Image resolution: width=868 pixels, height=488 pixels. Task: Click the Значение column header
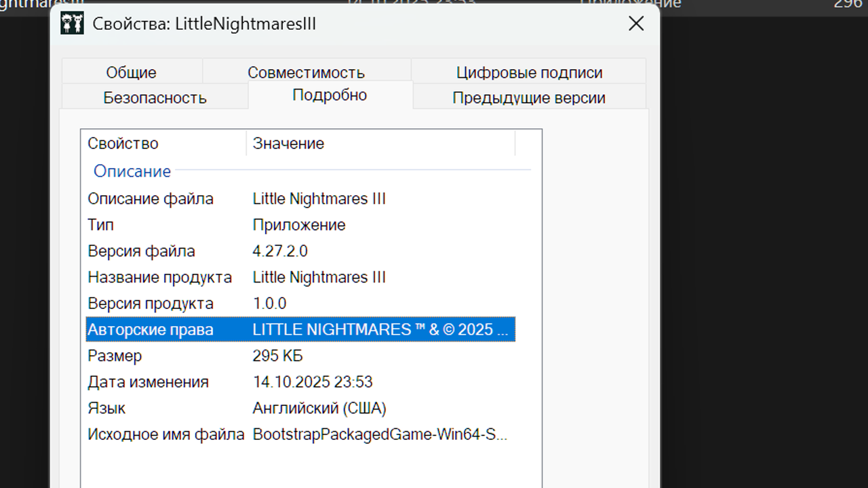pyautogui.click(x=380, y=144)
